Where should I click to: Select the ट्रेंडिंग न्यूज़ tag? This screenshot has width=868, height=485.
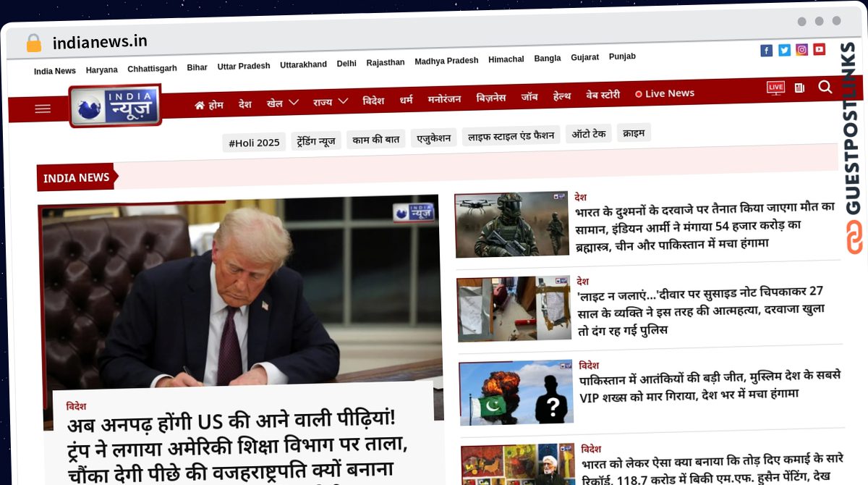coord(316,141)
